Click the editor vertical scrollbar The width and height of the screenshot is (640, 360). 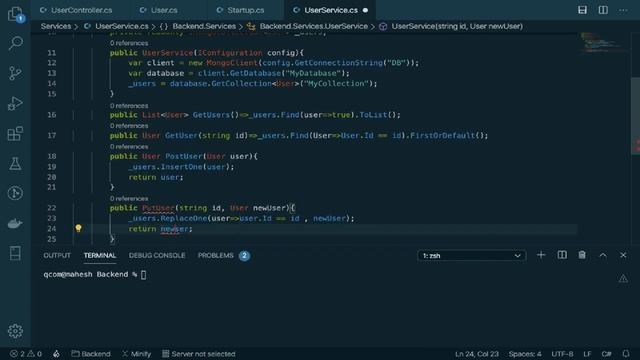click(x=635, y=116)
